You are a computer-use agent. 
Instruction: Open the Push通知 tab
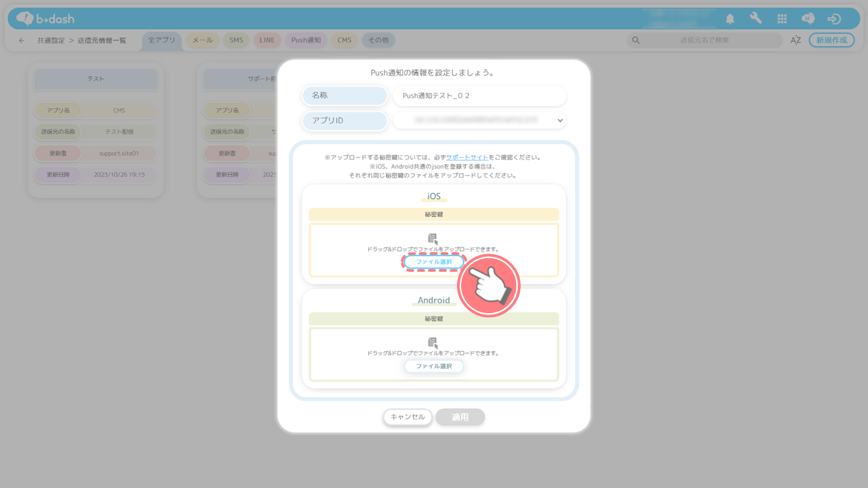(x=306, y=41)
